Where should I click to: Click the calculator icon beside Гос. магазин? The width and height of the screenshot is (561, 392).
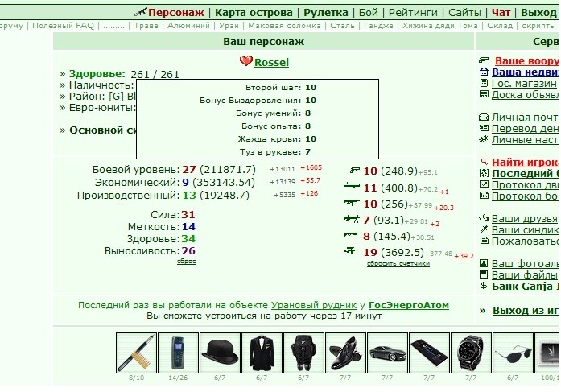(484, 83)
